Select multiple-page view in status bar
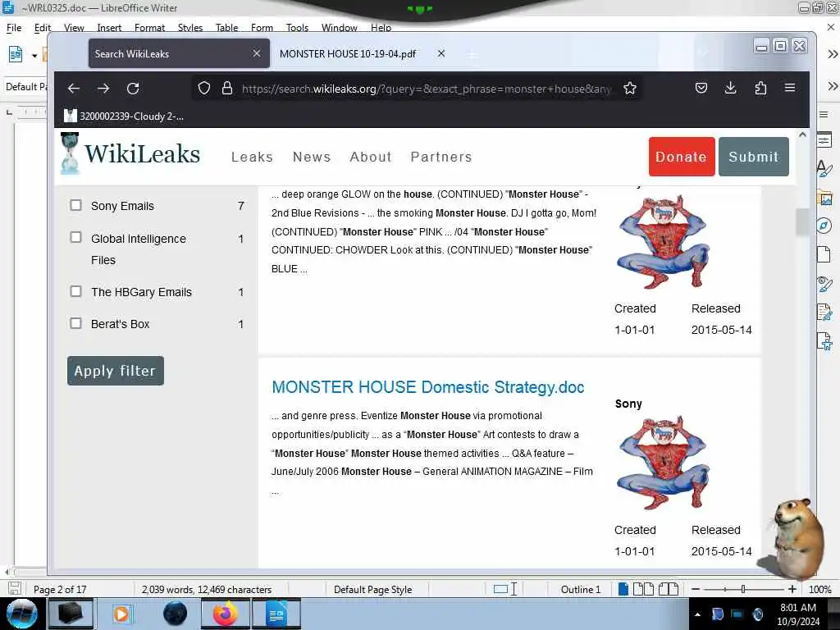Viewport: 840px width, 630px height. tap(643, 589)
